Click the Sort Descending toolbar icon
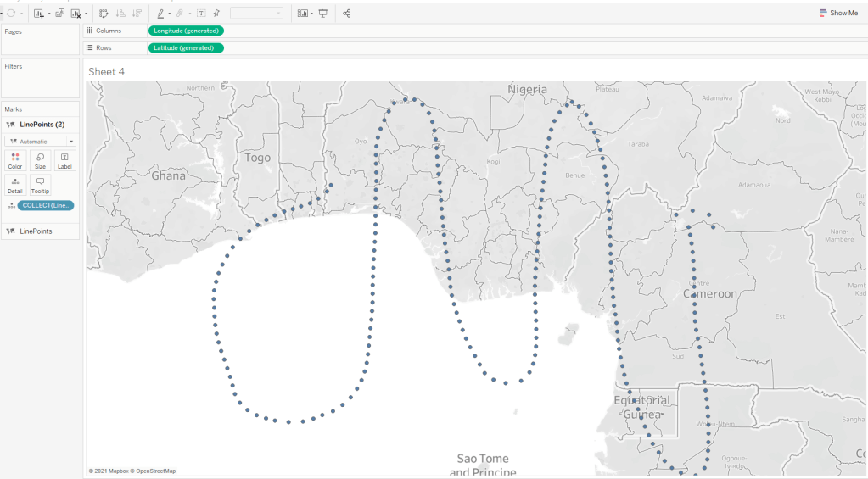 [137, 14]
